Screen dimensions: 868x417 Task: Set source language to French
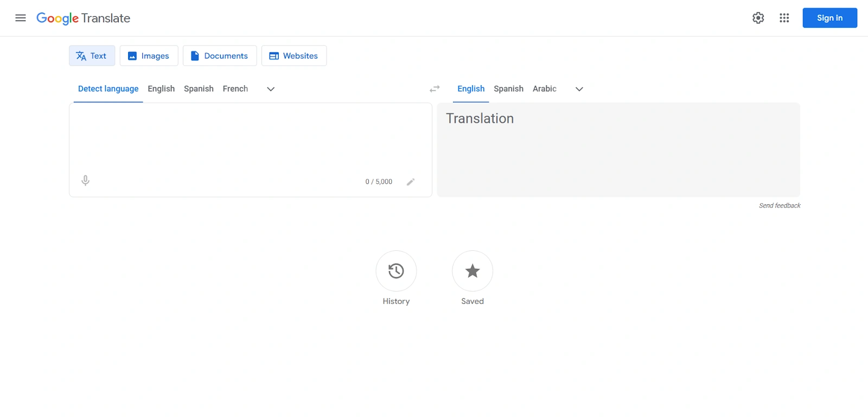(x=235, y=89)
